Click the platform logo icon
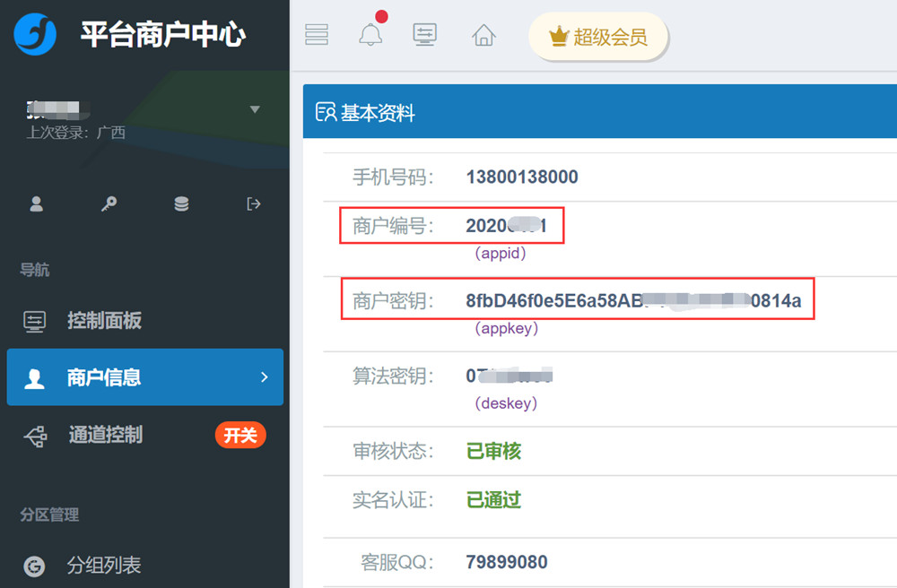Image resolution: width=897 pixels, height=588 pixels. pos(36,35)
